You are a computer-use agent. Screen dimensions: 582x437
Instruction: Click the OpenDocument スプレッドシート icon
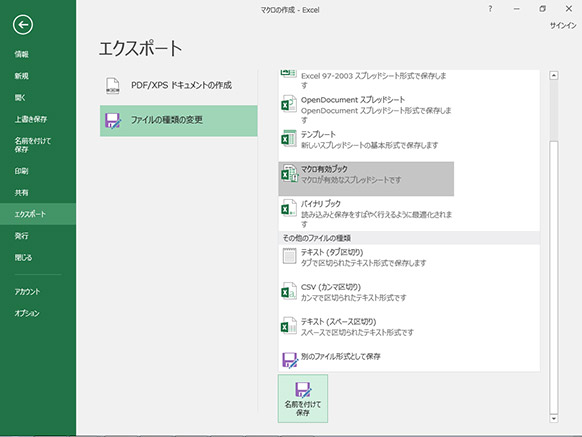coord(289,104)
